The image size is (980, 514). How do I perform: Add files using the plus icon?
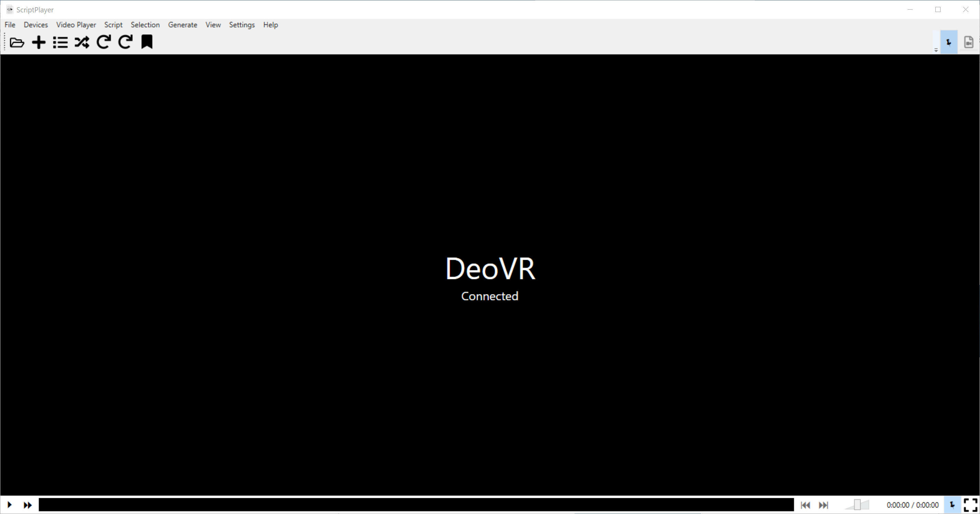coord(39,42)
